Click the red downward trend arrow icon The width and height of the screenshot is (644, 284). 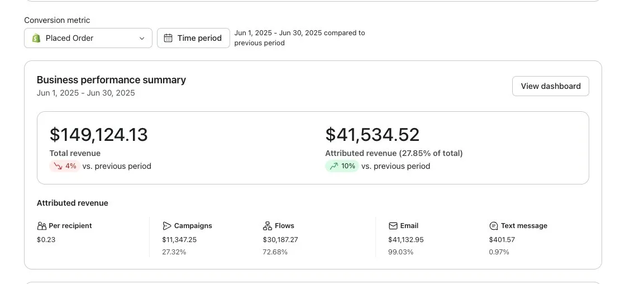click(x=58, y=166)
